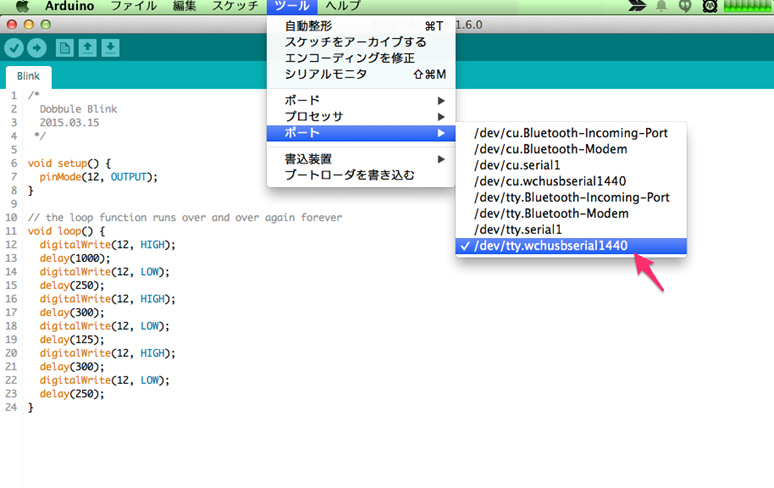Image resolution: width=774 pixels, height=488 pixels.
Task: Select /dev/tty.serial1 in the port list
Action: click(519, 230)
